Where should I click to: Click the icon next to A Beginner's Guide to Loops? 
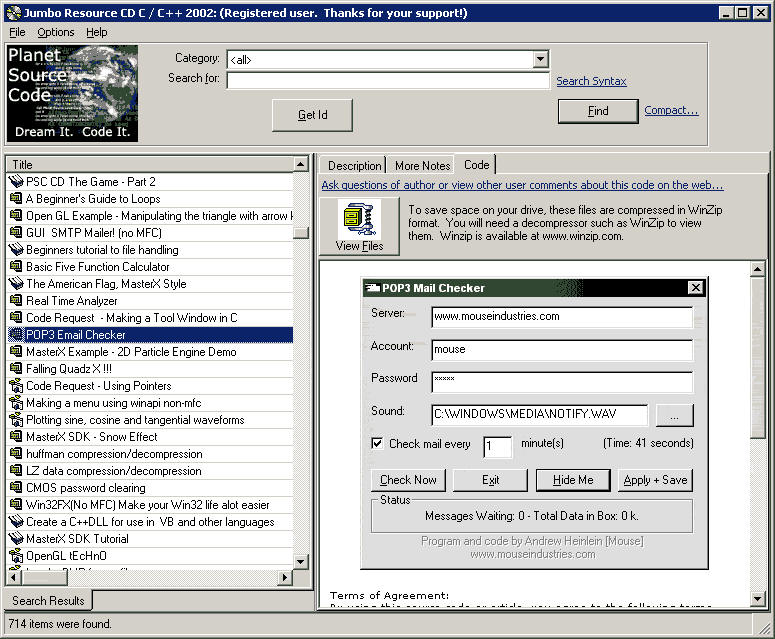click(x=16, y=198)
